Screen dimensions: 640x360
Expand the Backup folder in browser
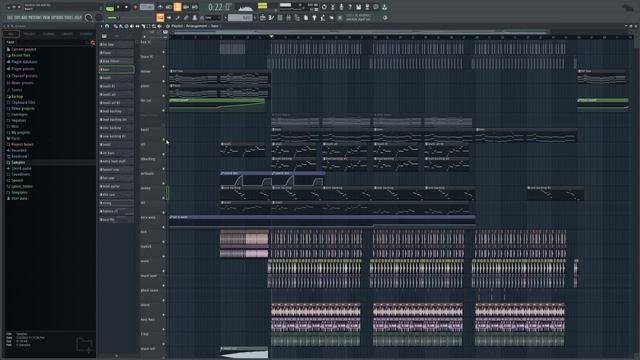tap(15, 97)
